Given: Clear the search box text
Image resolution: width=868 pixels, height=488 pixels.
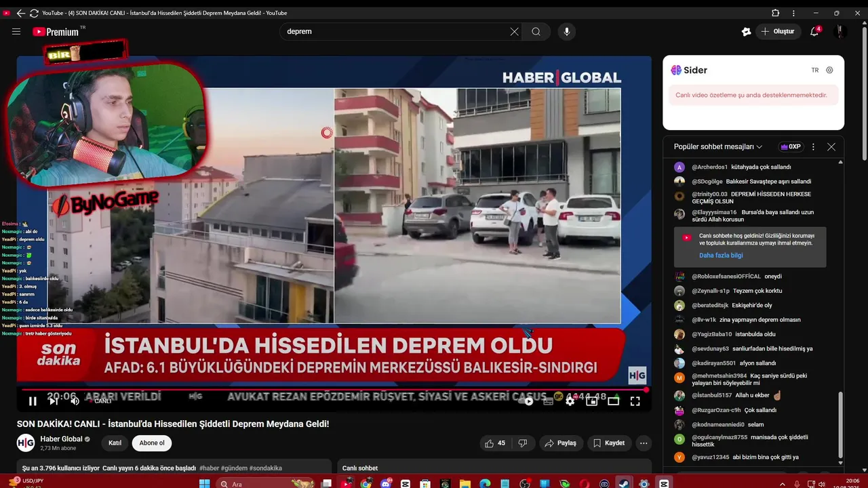Looking at the screenshot, I should 514,31.
